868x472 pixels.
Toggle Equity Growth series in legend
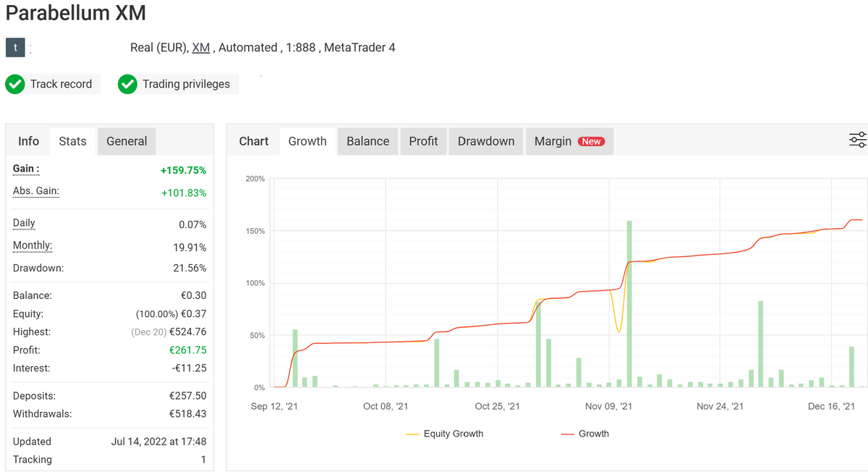coord(445,434)
